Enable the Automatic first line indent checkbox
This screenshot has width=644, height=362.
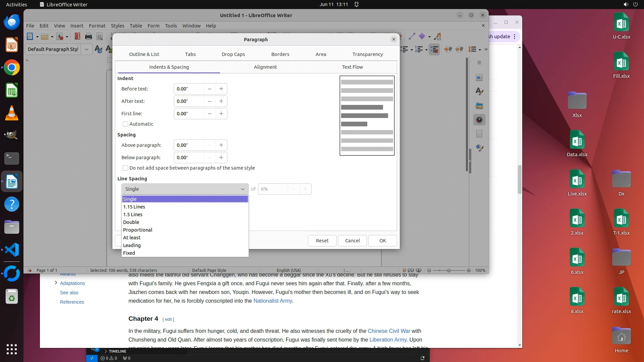click(x=125, y=124)
